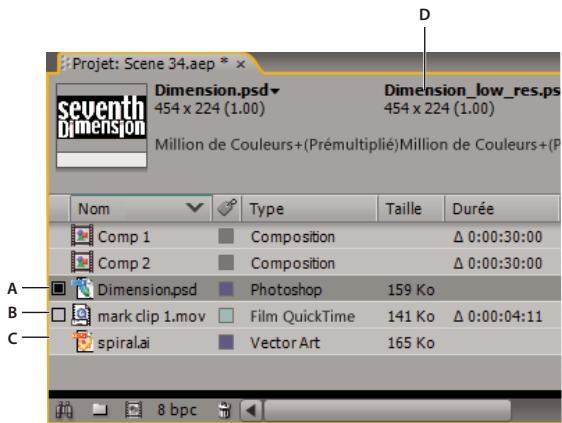This screenshot has width=562, height=423.
Task: Click the Comp 2 composition icon
Action: (x=82, y=262)
